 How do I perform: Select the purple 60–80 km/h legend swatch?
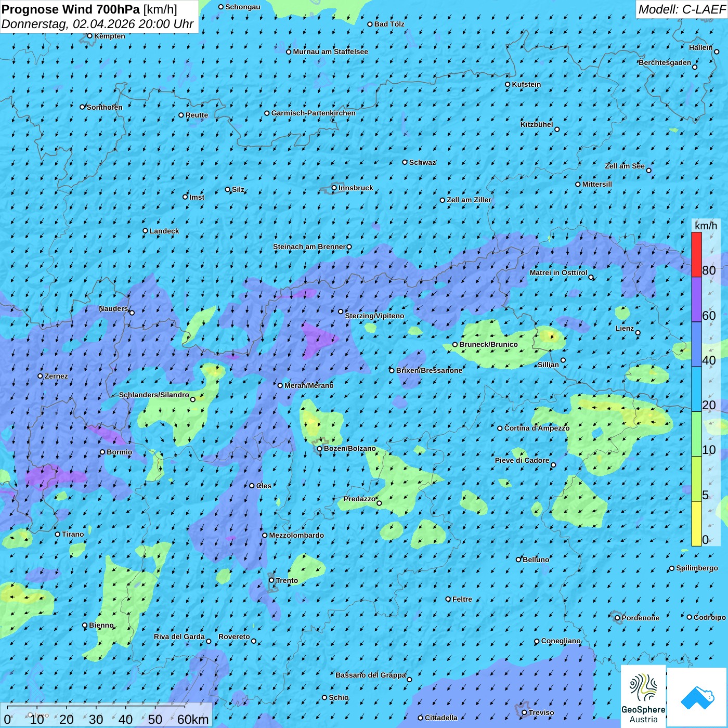pyautogui.click(x=696, y=300)
